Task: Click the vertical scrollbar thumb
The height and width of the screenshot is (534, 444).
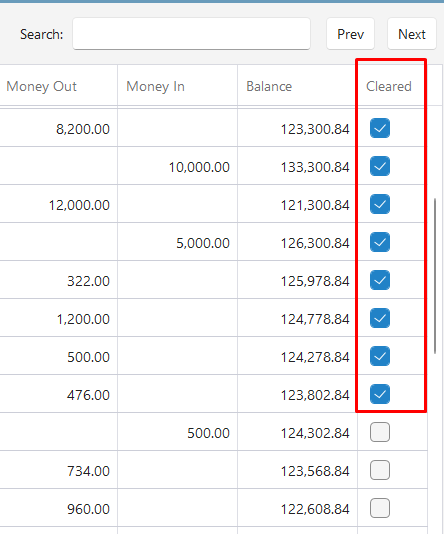Action: (435, 276)
